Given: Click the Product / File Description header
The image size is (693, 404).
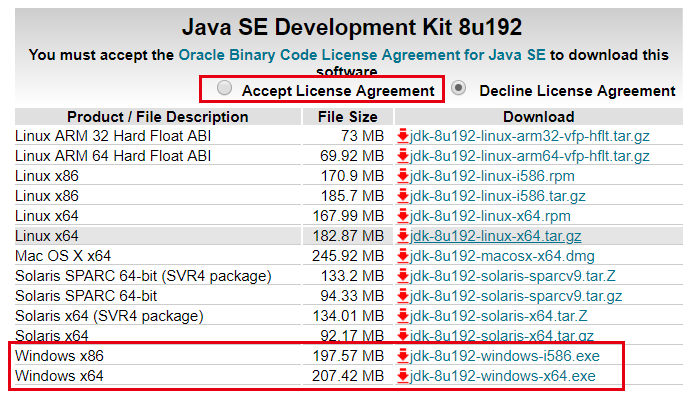Looking at the screenshot, I should click(158, 117).
